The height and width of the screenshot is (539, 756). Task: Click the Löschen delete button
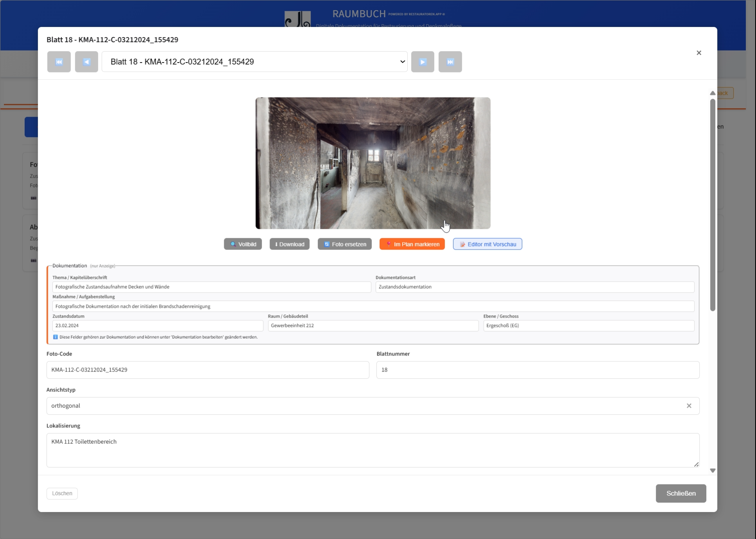tap(62, 494)
